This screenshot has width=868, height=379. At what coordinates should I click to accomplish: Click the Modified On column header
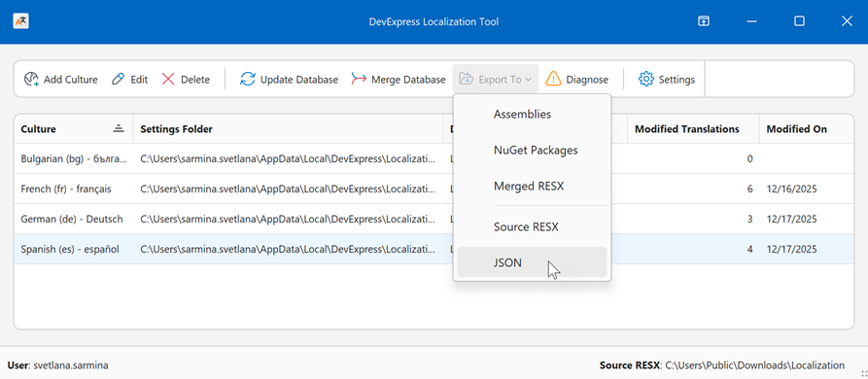(806, 129)
